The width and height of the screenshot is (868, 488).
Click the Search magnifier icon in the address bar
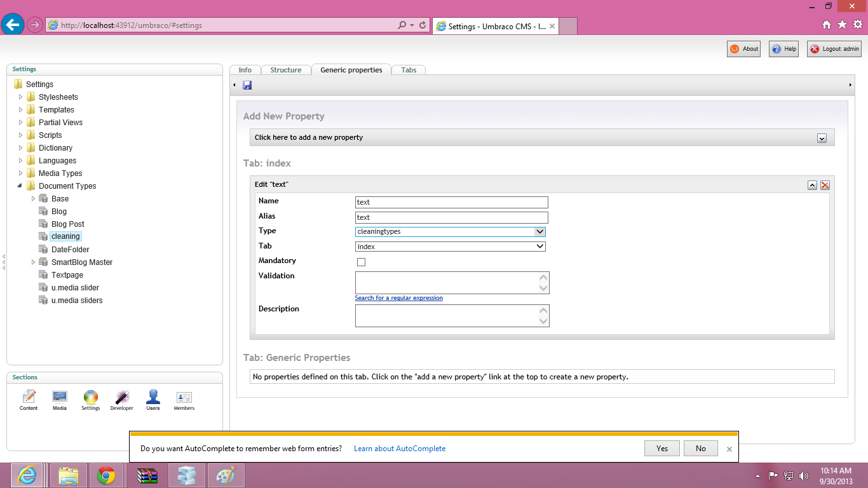(402, 25)
